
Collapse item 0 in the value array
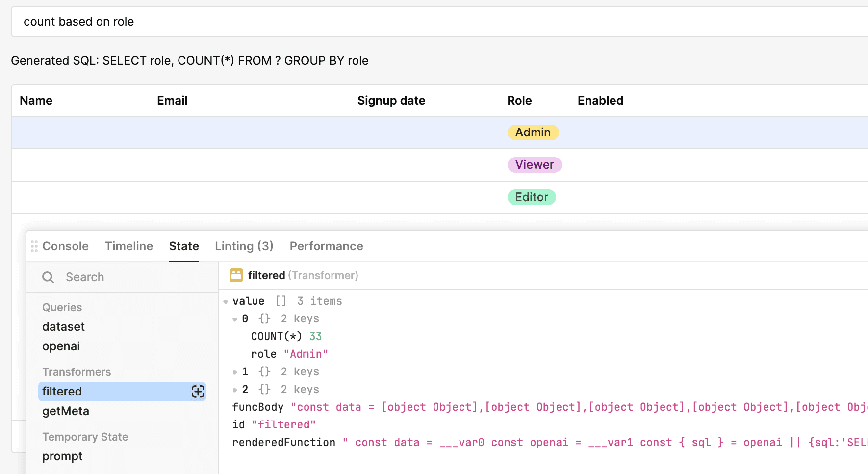click(x=235, y=319)
